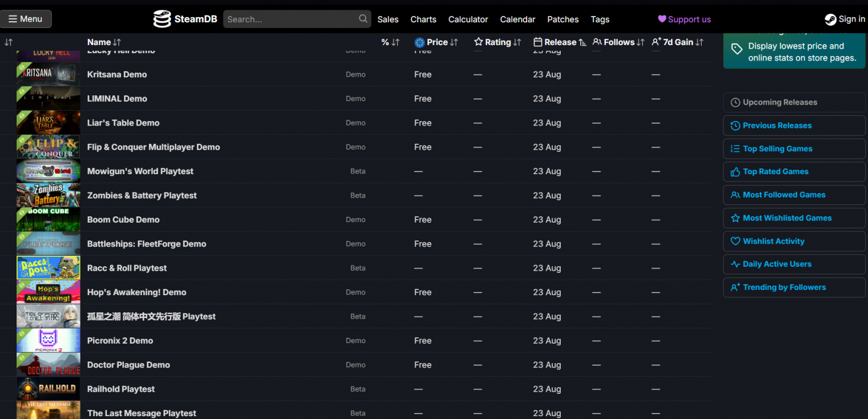
Task: Click the pulse icon beside Daily Active Users
Action: click(x=736, y=264)
